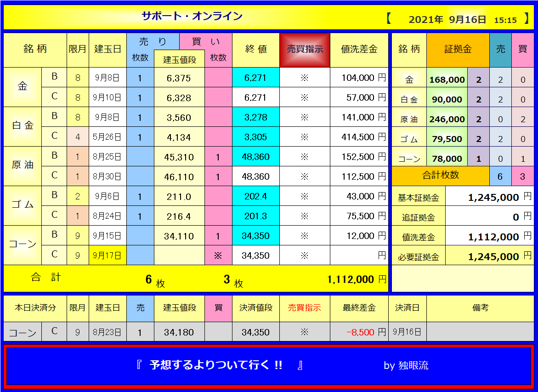Click closing price 3,278 cell

[x=256, y=117]
